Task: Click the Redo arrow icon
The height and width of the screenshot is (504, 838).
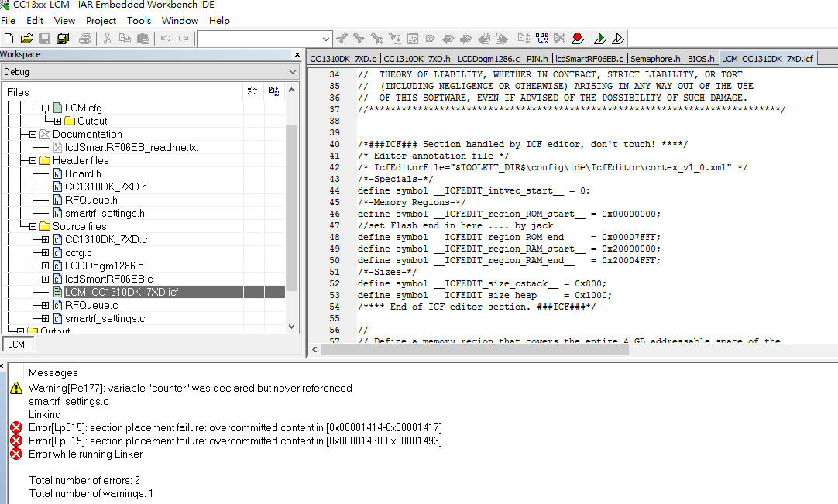Action: pos(184,39)
